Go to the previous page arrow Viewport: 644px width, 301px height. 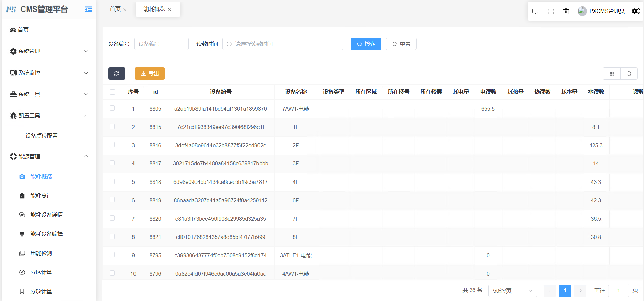(x=550, y=291)
